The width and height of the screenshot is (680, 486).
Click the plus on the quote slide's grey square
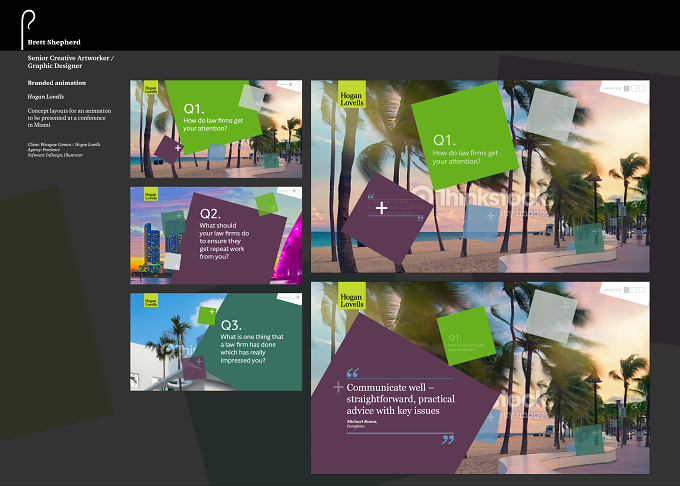coord(565,307)
